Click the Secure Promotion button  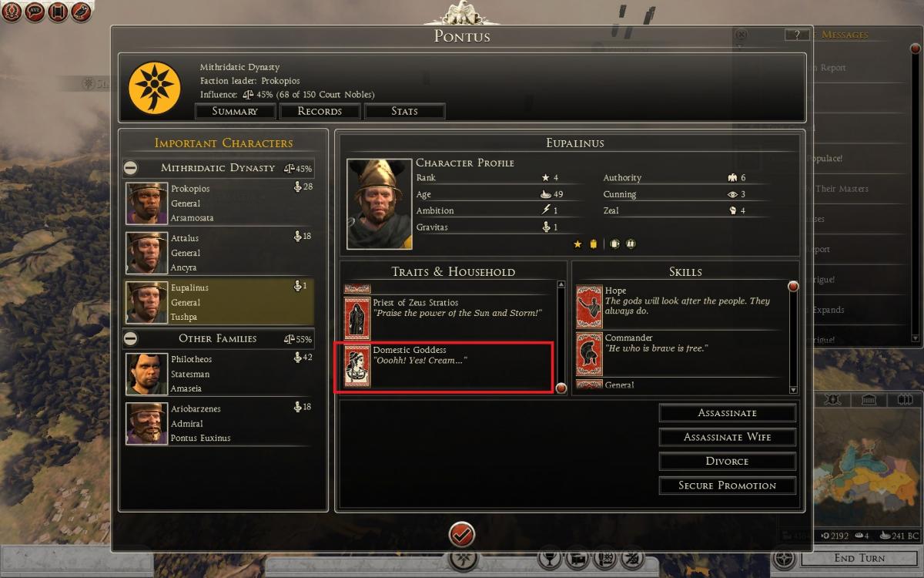click(727, 486)
